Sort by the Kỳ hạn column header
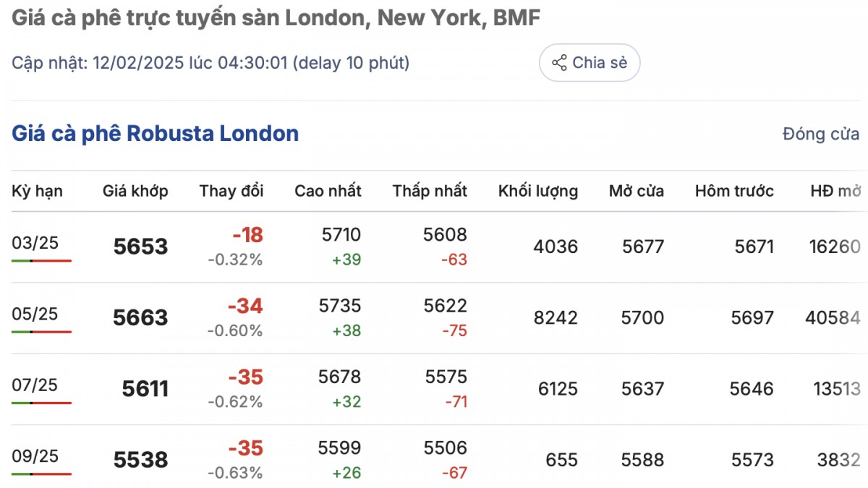The height and width of the screenshot is (488, 868). [37, 191]
